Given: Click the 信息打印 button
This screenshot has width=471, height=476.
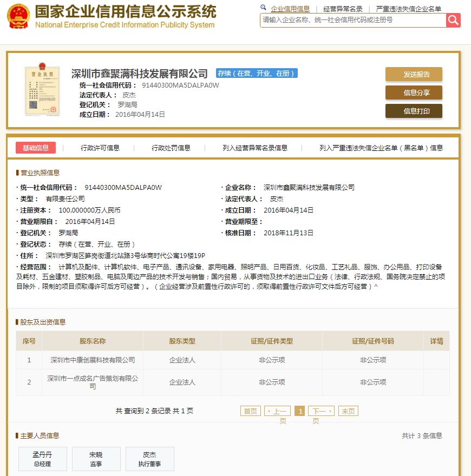Looking at the screenshot, I should (x=414, y=111).
